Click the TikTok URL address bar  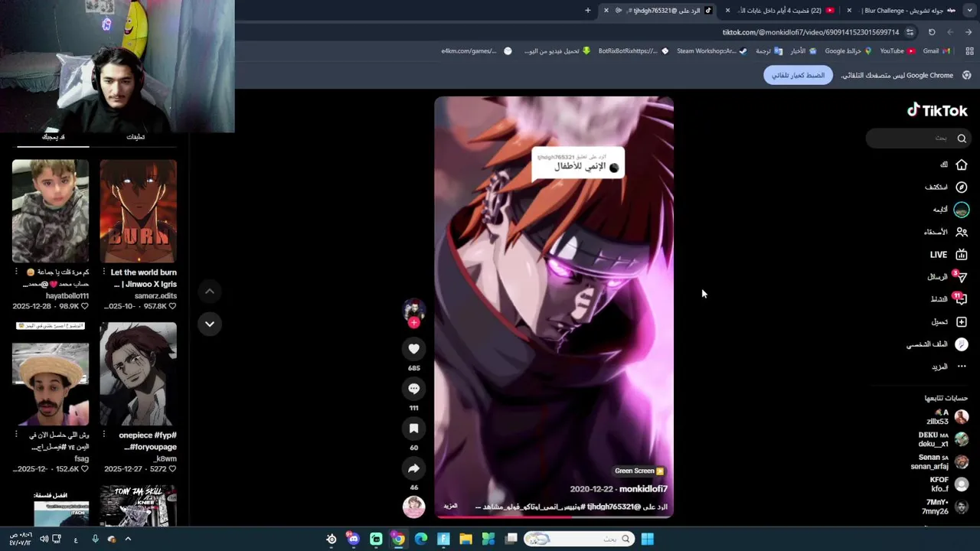point(810,32)
